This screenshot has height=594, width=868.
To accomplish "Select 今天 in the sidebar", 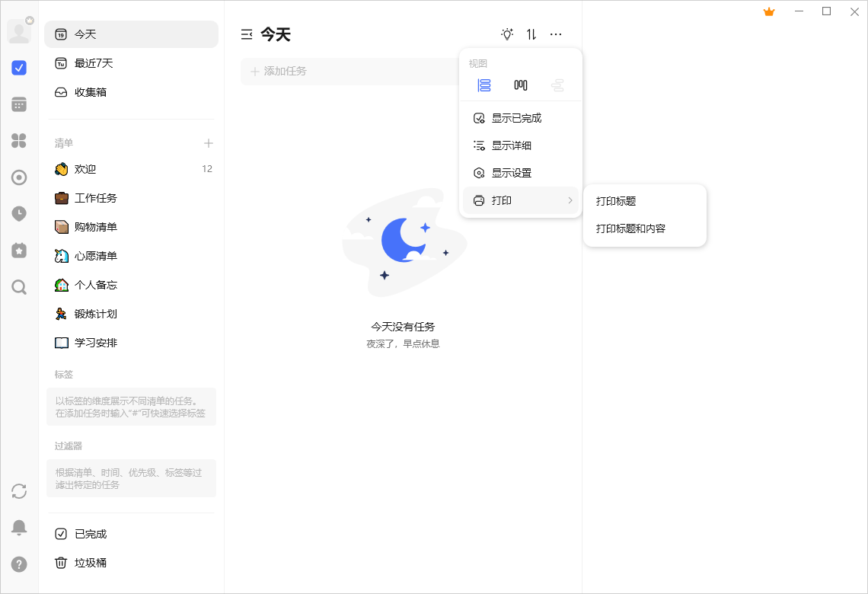I will [x=131, y=34].
